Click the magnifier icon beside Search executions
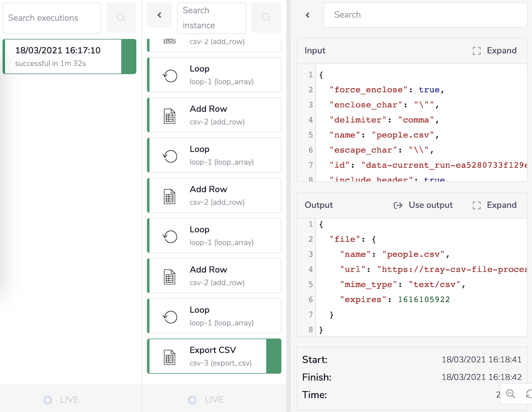Screen dimensions: 532x412 click(x=121, y=18)
